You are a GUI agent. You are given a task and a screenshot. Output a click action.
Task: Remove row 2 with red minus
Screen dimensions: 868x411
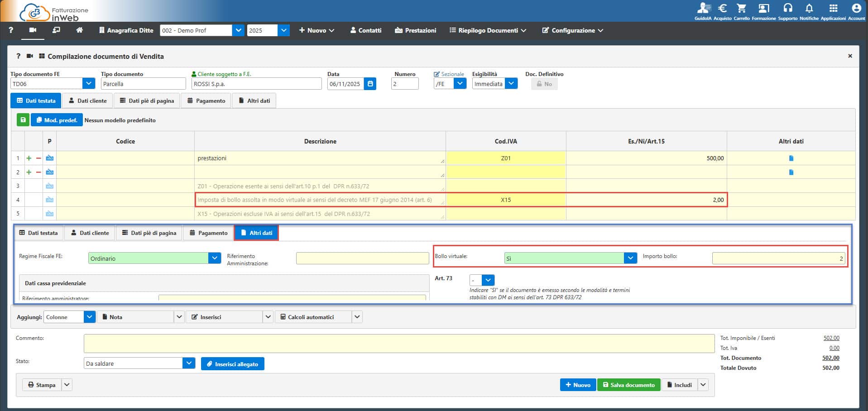38,172
